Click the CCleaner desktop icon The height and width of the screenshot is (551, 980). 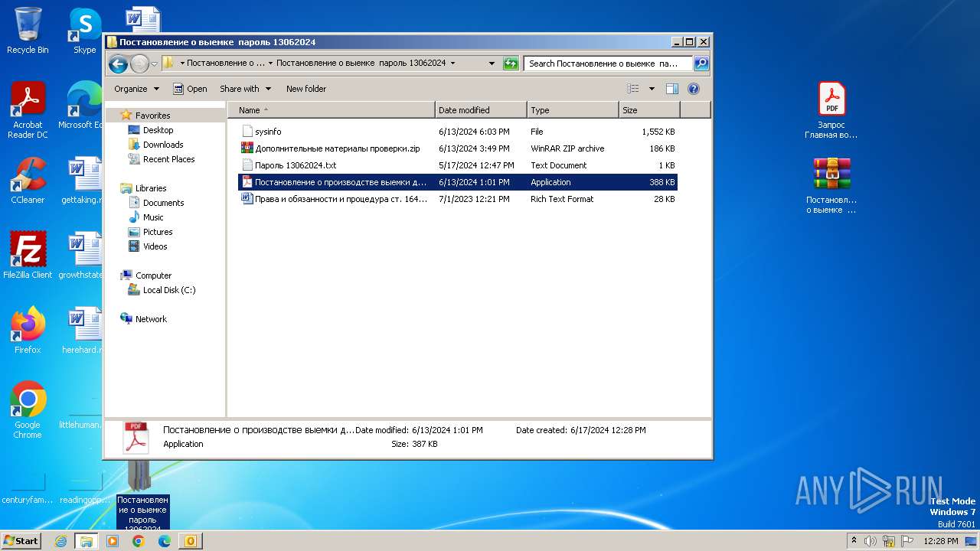coord(28,181)
